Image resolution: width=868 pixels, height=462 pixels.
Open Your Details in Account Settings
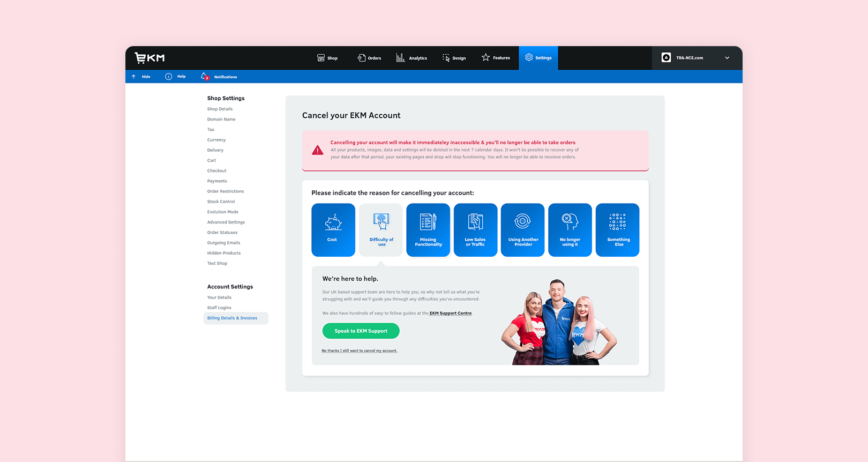tap(220, 297)
